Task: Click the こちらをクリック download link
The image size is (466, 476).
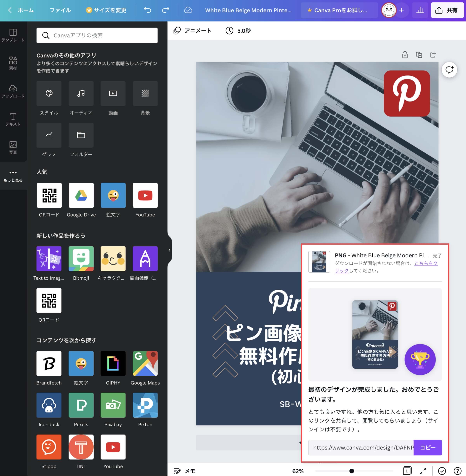Action: (x=386, y=267)
